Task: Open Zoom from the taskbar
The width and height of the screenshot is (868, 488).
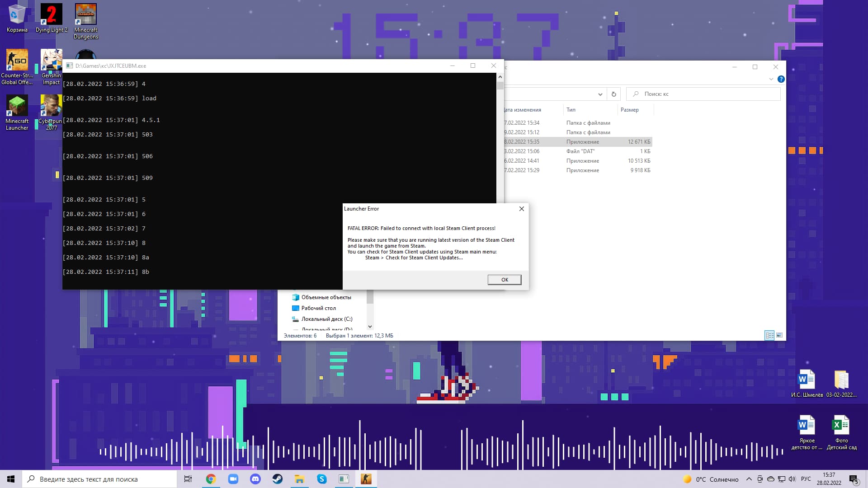Action: coord(233,479)
